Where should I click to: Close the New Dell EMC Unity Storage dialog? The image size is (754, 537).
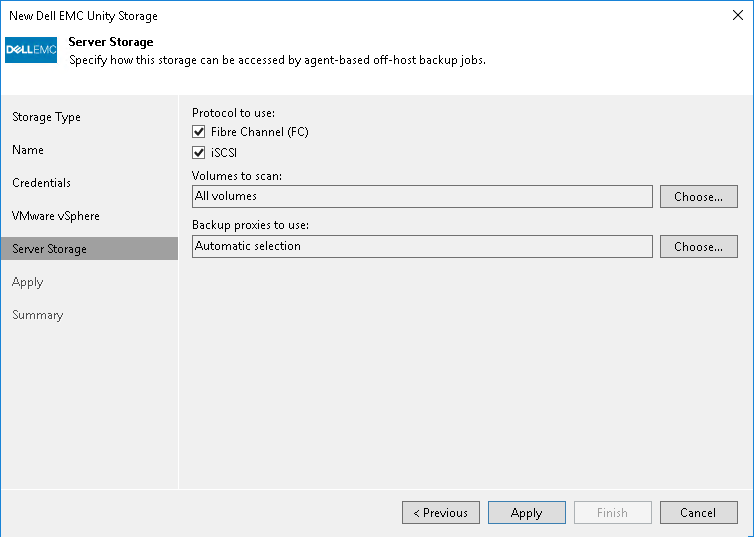pos(737,16)
